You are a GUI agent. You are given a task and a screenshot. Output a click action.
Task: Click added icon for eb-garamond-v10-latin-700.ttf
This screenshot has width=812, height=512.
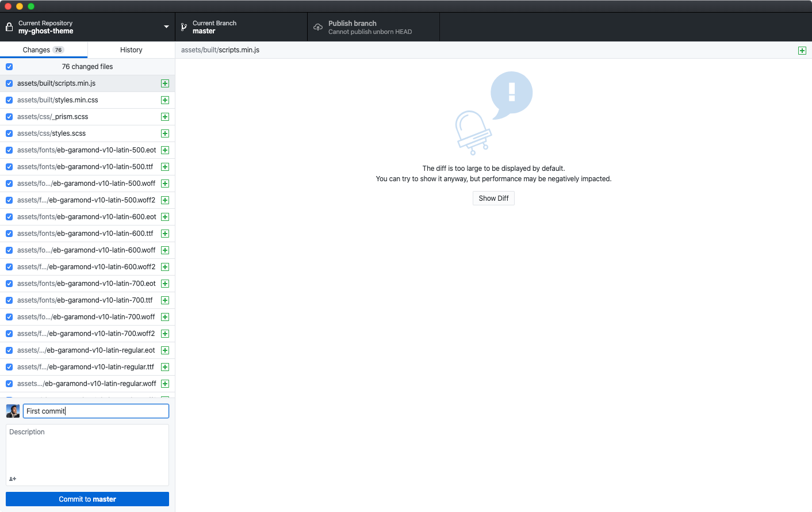[x=165, y=300]
